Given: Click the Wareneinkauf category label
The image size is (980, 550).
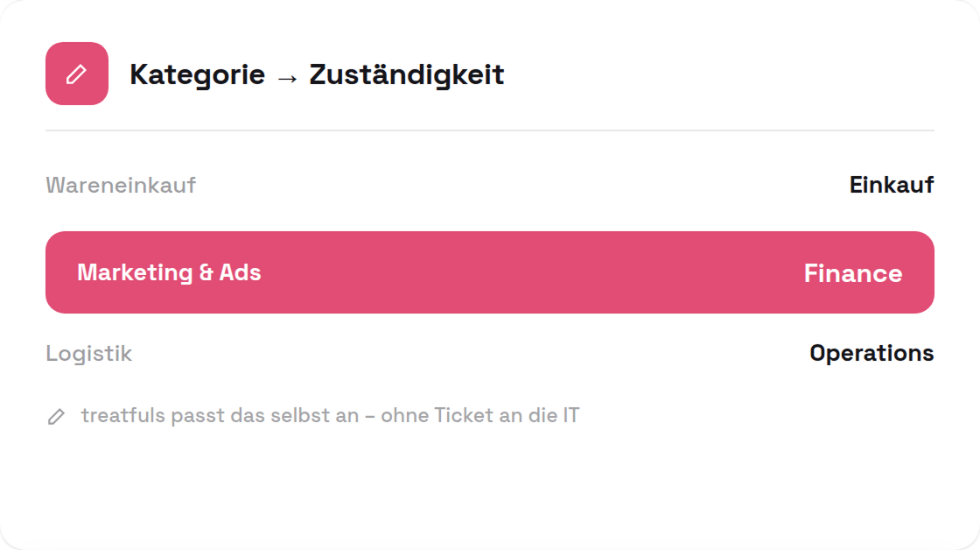Looking at the screenshot, I should point(121,185).
